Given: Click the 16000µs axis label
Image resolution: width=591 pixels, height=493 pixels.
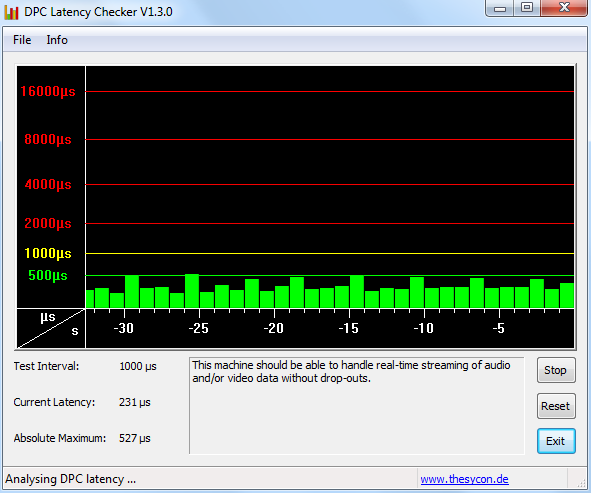Looking at the screenshot, I should point(48,91).
